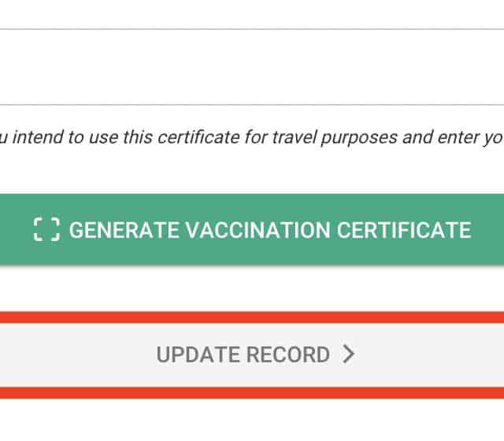Focus the topmost blank text field
504x441 pixels.
[x=252, y=13]
